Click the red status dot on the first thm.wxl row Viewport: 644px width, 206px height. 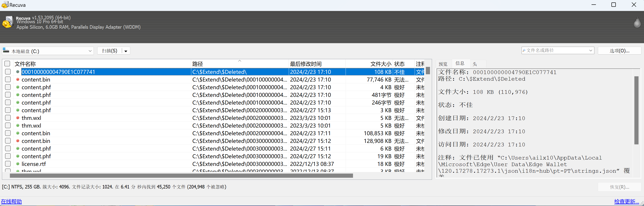click(18, 118)
